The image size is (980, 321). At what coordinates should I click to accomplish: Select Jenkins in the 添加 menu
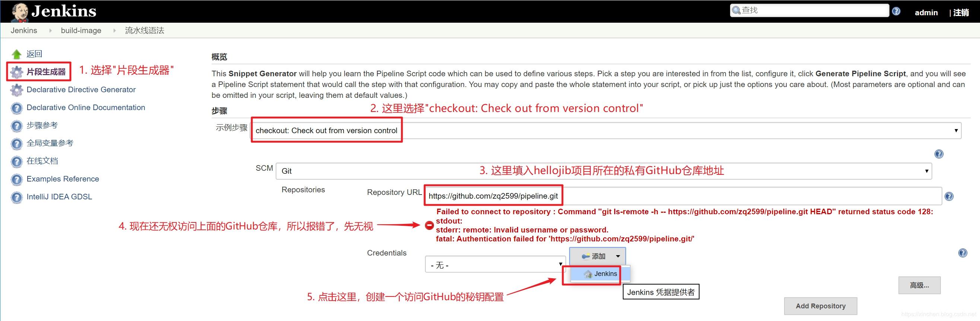click(x=600, y=273)
